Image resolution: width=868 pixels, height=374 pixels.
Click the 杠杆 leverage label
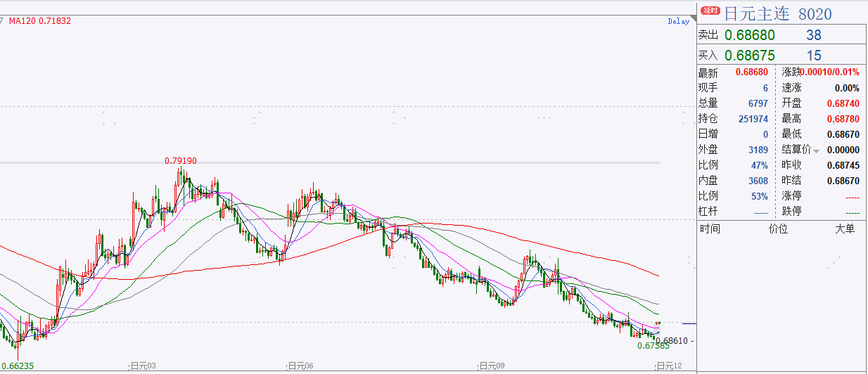[708, 212]
